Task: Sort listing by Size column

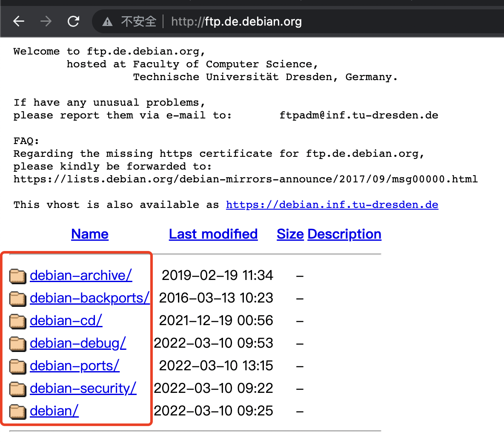Action: tap(290, 234)
